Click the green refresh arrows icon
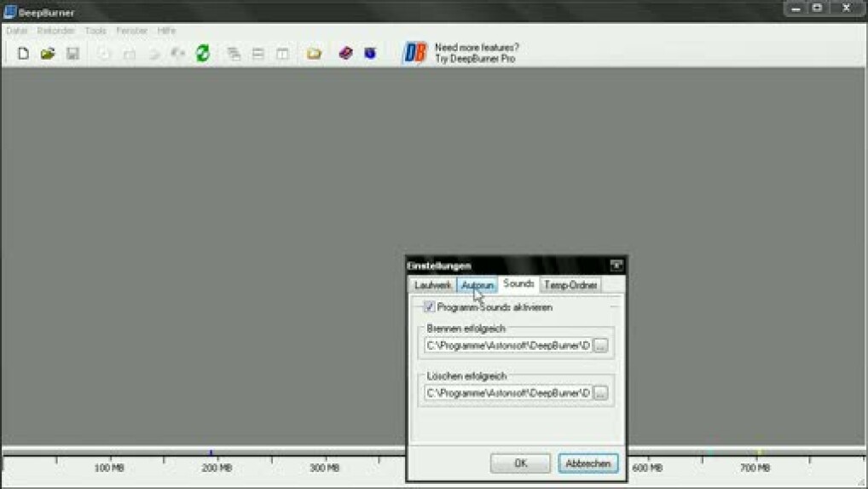The image size is (868, 489). click(x=203, y=54)
